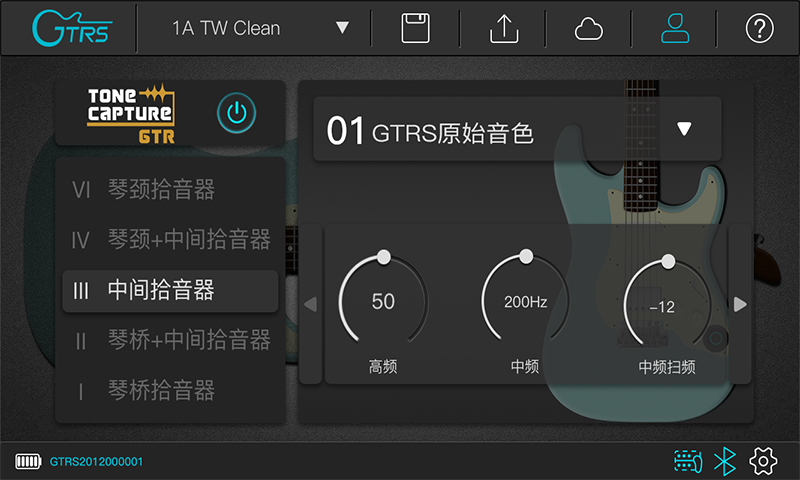
Task: Click the footswitch pedal icon in status bar
Action: (x=688, y=461)
